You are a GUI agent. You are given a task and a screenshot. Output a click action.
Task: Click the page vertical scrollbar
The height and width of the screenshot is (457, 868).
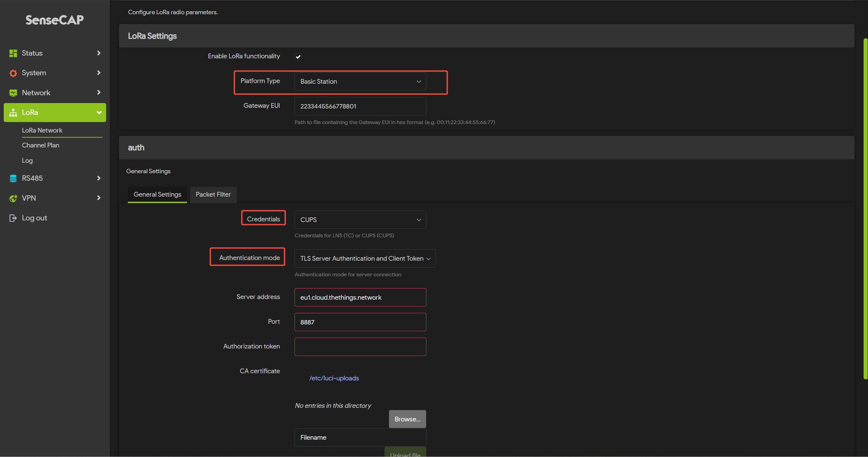pos(865,208)
